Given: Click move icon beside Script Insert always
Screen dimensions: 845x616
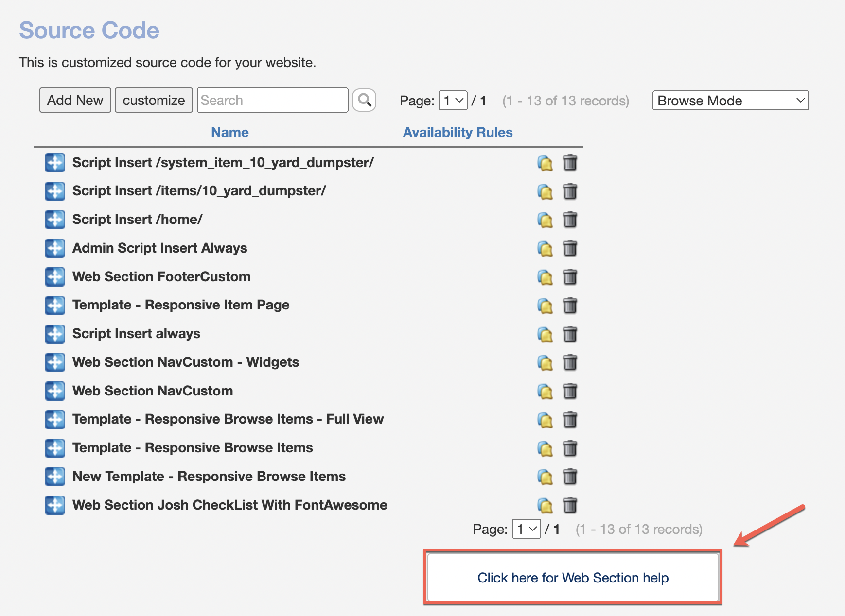Looking at the screenshot, I should [x=55, y=334].
